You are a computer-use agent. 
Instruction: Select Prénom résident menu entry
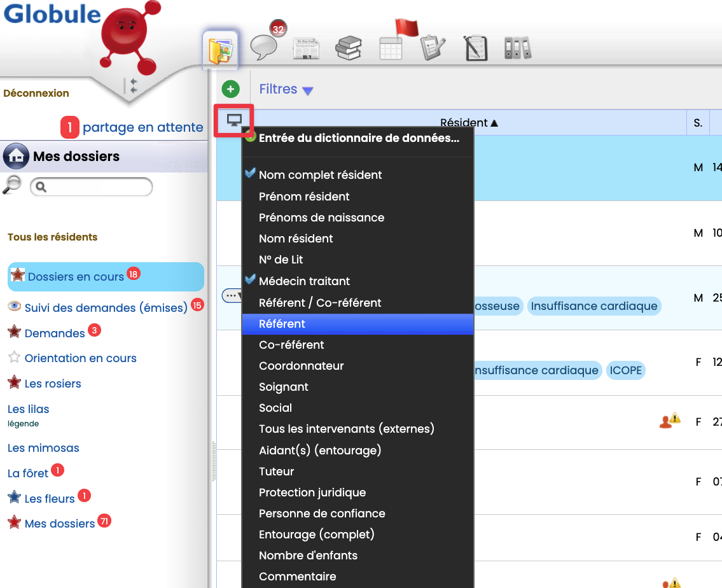[x=304, y=197]
